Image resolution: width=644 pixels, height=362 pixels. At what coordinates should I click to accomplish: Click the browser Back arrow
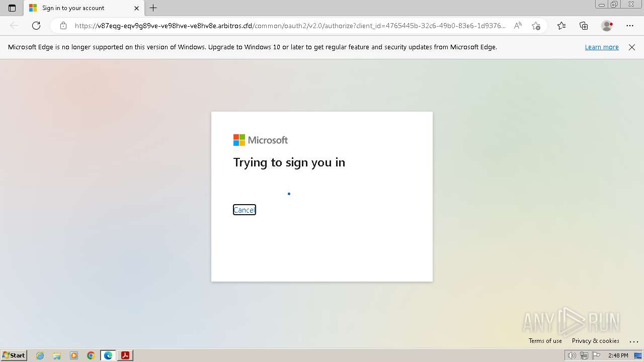pos(14,26)
